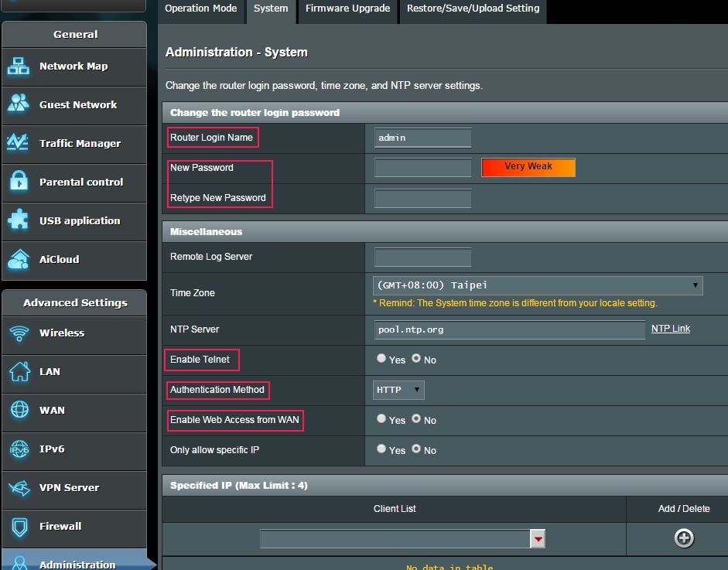Viewport: 728px width, 570px height.
Task: Open USB application menu label
Action: 80,221
